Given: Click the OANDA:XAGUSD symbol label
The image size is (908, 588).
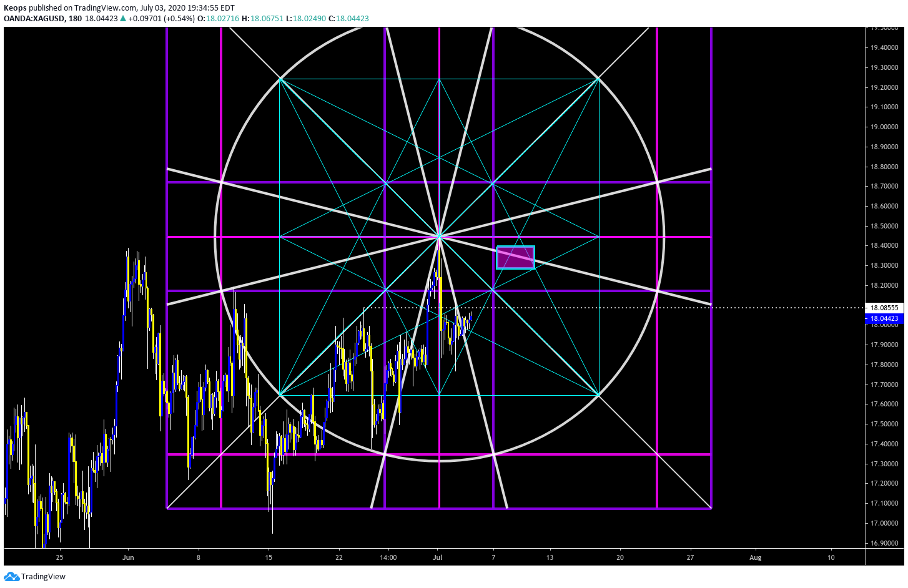Looking at the screenshot, I should tap(34, 19).
